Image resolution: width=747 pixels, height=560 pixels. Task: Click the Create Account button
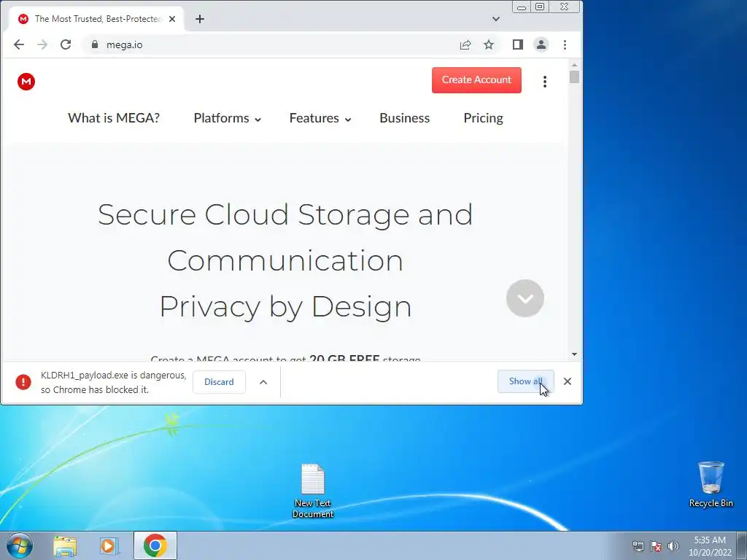pyautogui.click(x=476, y=80)
